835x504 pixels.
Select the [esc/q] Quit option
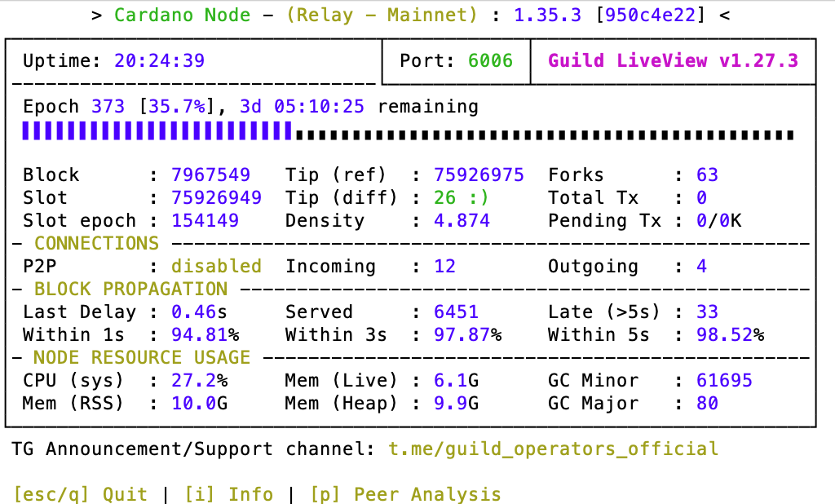(80, 494)
